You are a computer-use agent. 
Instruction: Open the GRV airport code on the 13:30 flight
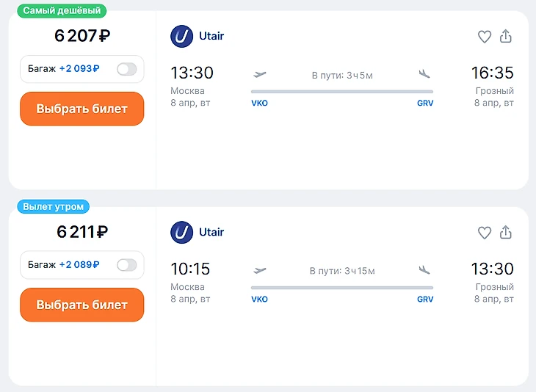pos(425,104)
